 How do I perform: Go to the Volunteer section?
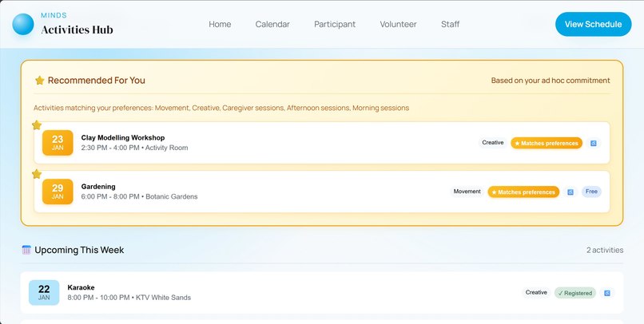coord(398,24)
